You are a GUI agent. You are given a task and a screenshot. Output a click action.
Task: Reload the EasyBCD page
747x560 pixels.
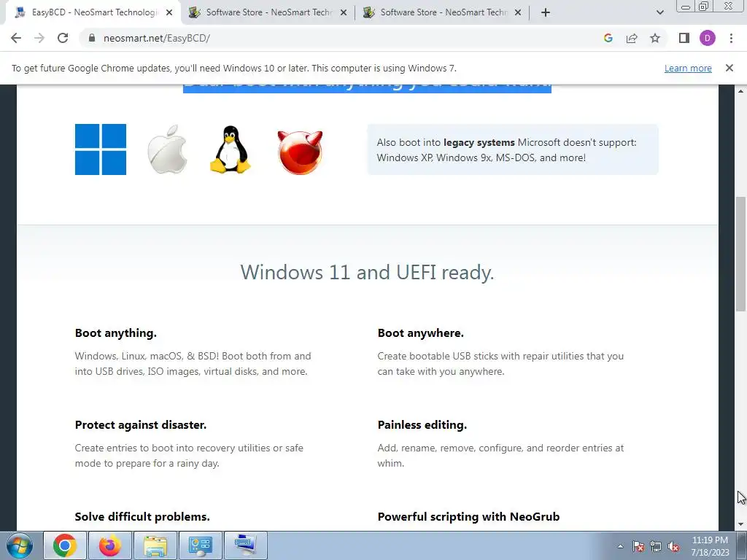pos(63,38)
